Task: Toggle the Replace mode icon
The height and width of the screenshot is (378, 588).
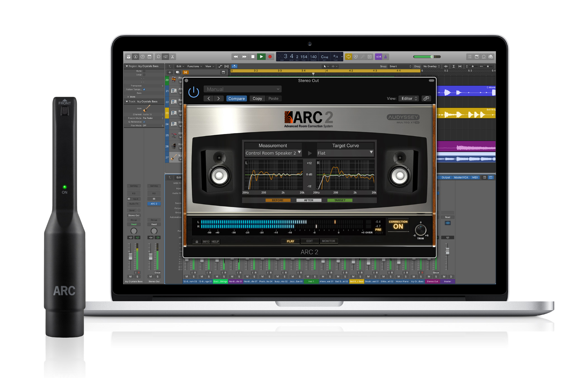Action: 355,57
